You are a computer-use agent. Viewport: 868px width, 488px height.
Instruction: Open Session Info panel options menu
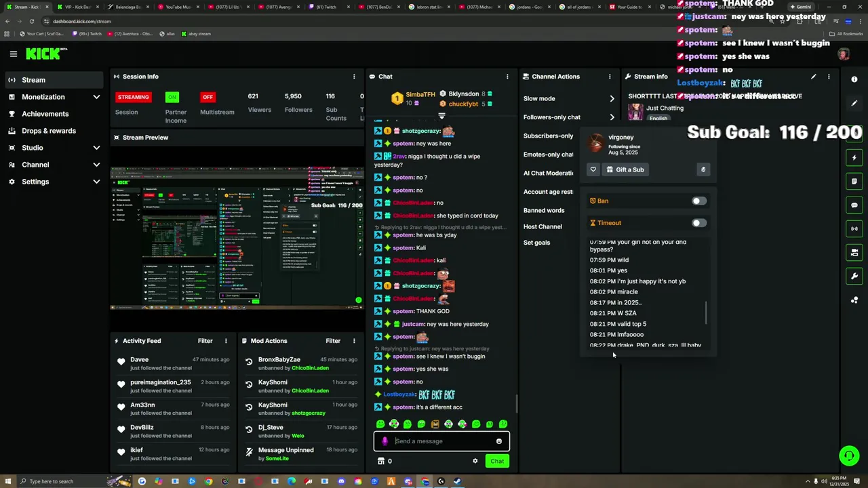(354, 77)
